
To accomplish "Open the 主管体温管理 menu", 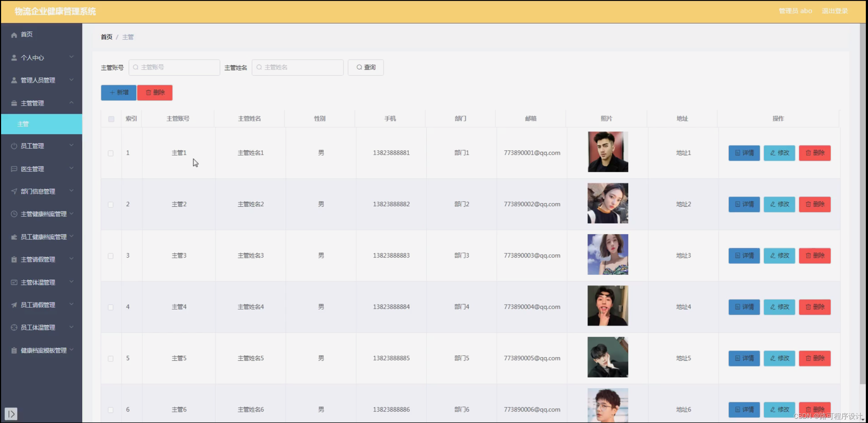I will point(38,282).
